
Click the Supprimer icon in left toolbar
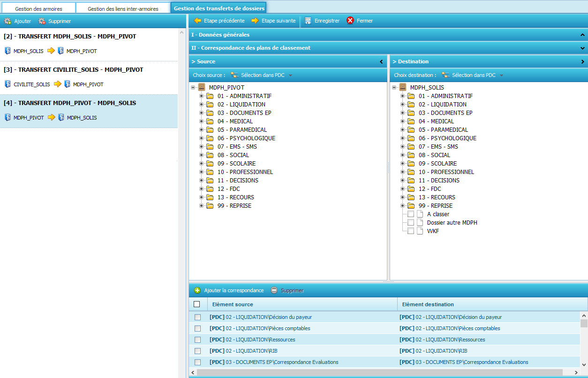click(42, 21)
